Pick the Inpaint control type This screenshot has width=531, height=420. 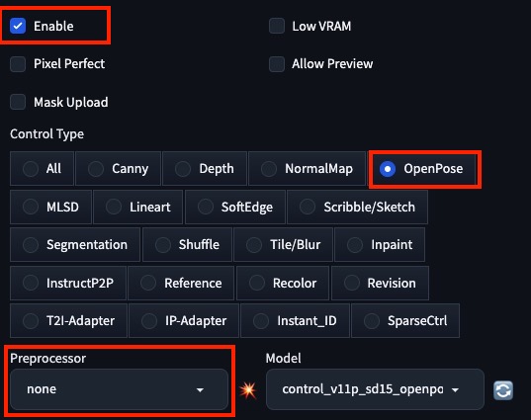(380, 245)
